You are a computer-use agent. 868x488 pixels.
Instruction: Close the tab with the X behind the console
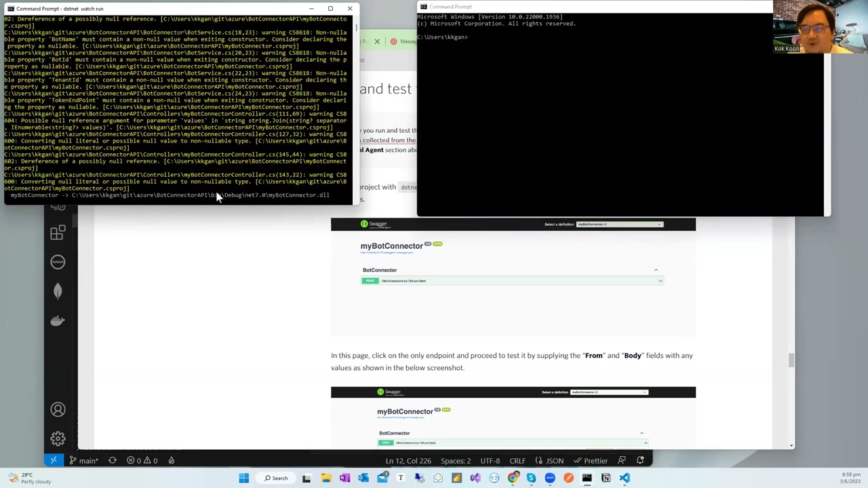coord(377,41)
